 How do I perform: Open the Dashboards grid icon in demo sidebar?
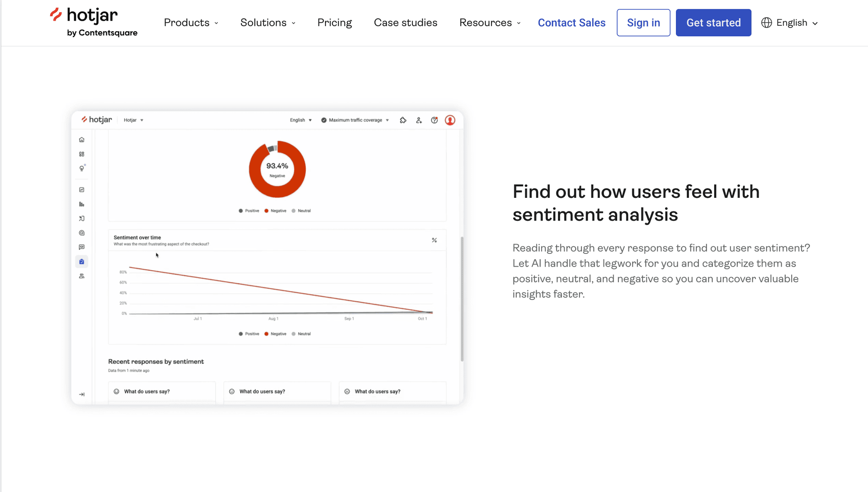point(82,154)
